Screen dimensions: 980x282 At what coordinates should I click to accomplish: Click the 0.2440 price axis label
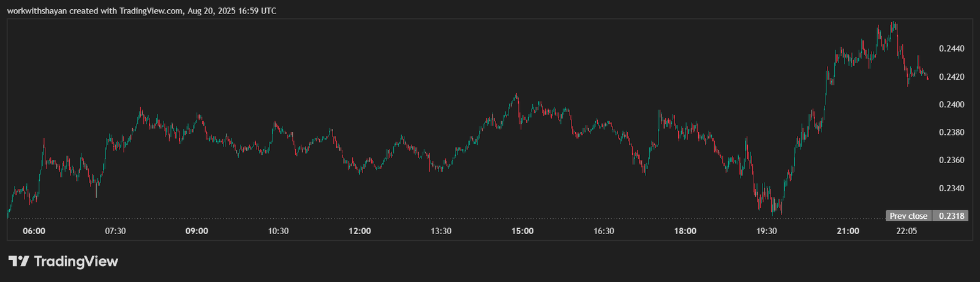[951, 48]
